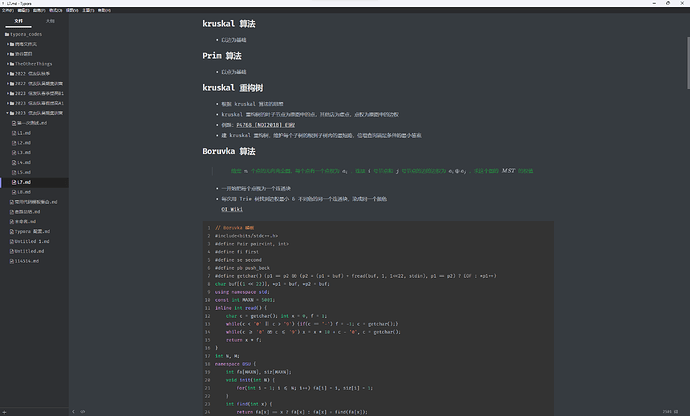Click code line '#define pb push_back'
This screenshot has width=690, height=416.
(x=242, y=268)
